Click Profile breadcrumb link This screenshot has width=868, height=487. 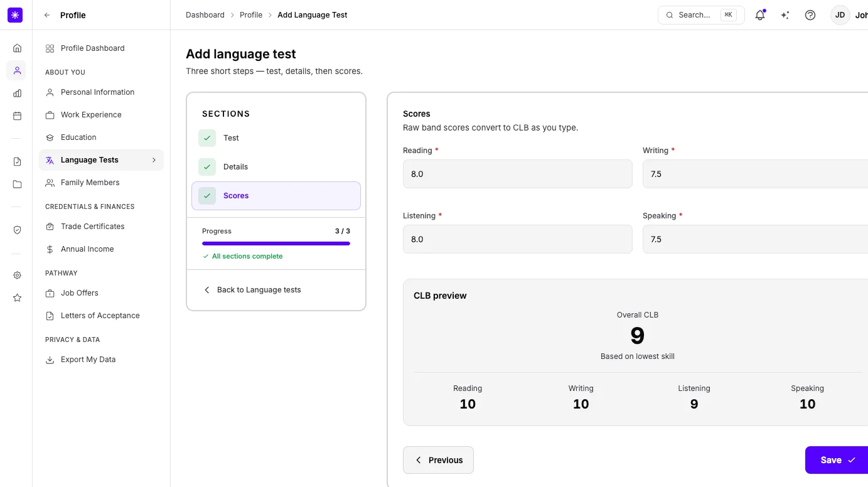pyautogui.click(x=251, y=15)
